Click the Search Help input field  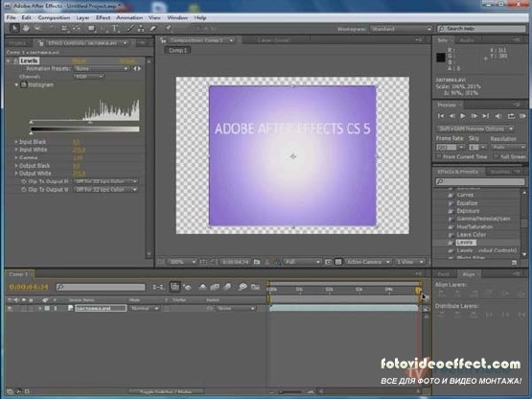click(481, 29)
